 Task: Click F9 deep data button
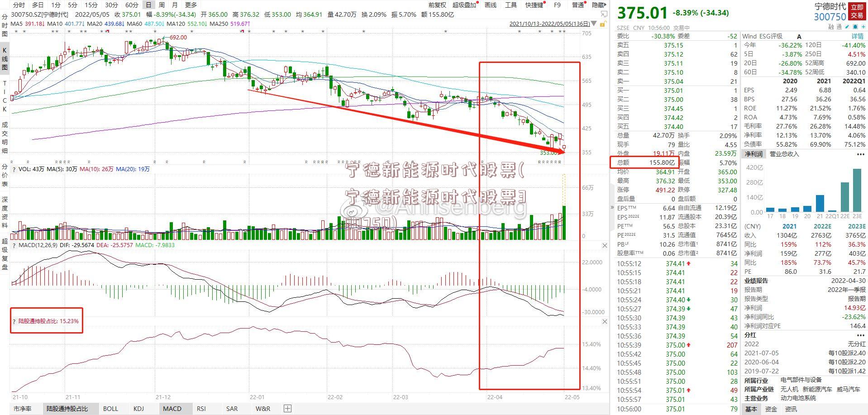tap(557, 5)
